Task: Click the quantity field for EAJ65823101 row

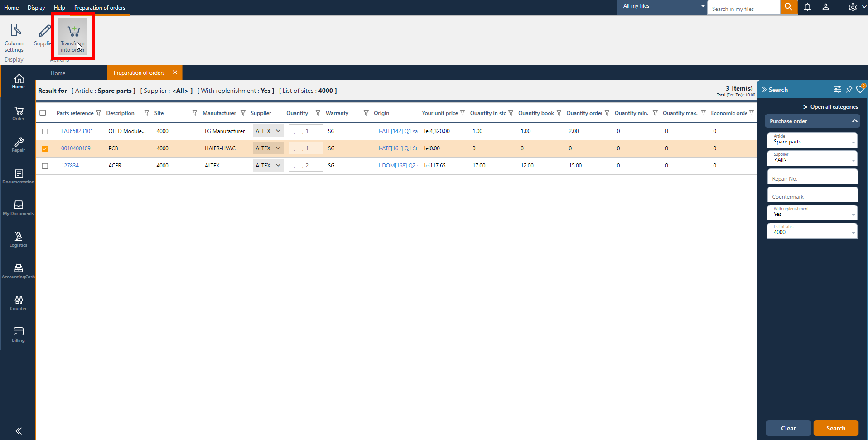Action: pyautogui.click(x=306, y=131)
